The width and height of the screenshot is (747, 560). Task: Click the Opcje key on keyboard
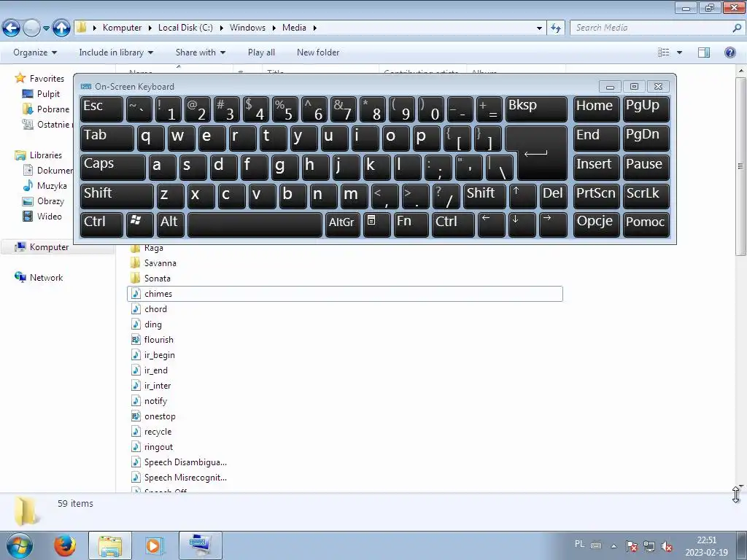click(x=597, y=225)
